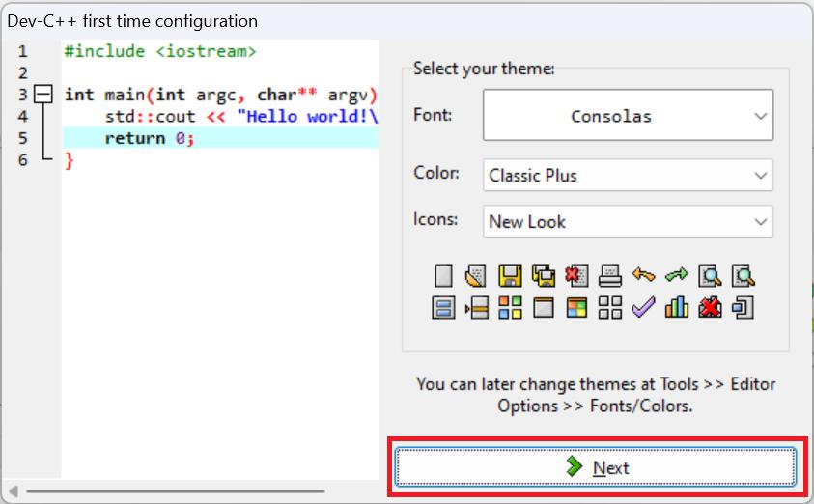Click the yellow floppy disk save icon

pyautogui.click(x=510, y=276)
